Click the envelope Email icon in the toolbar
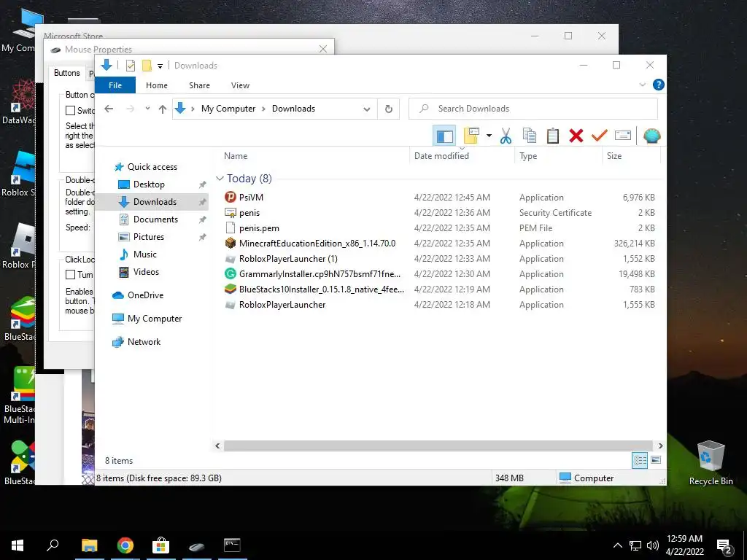Viewport: 747px width, 560px height. coord(623,136)
